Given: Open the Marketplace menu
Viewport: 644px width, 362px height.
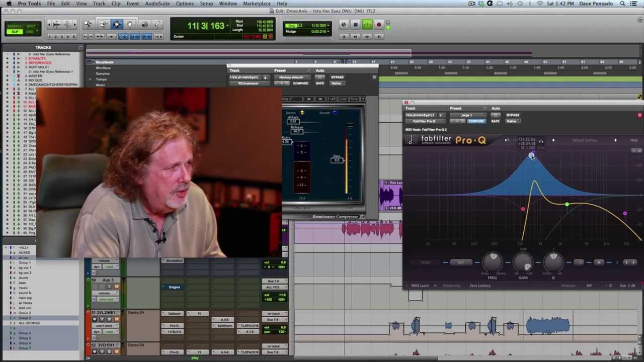Looking at the screenshot, I should 257,4.
